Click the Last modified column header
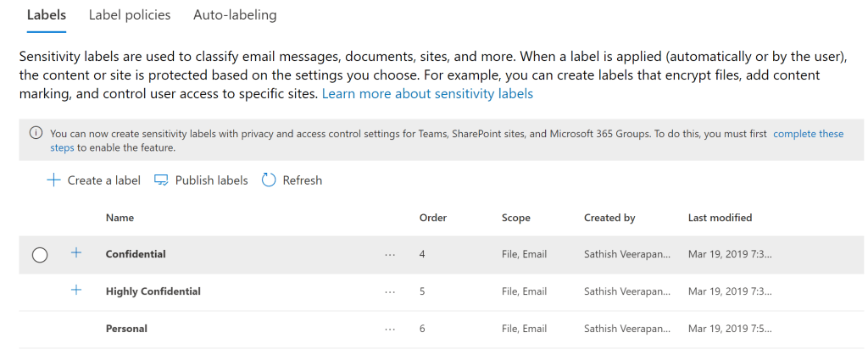868x349 pixels. click(720, 218)
